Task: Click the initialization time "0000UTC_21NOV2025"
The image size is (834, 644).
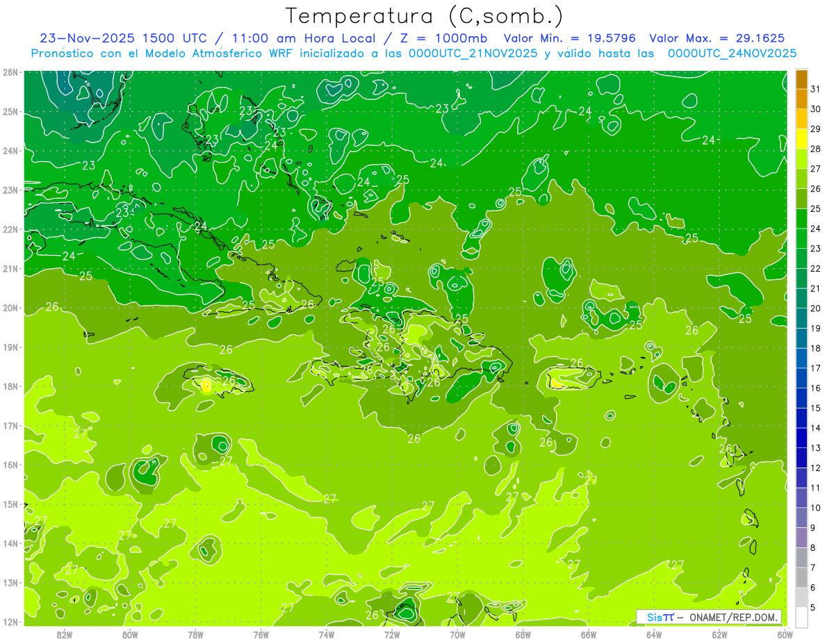Action: tap(473, 53)
